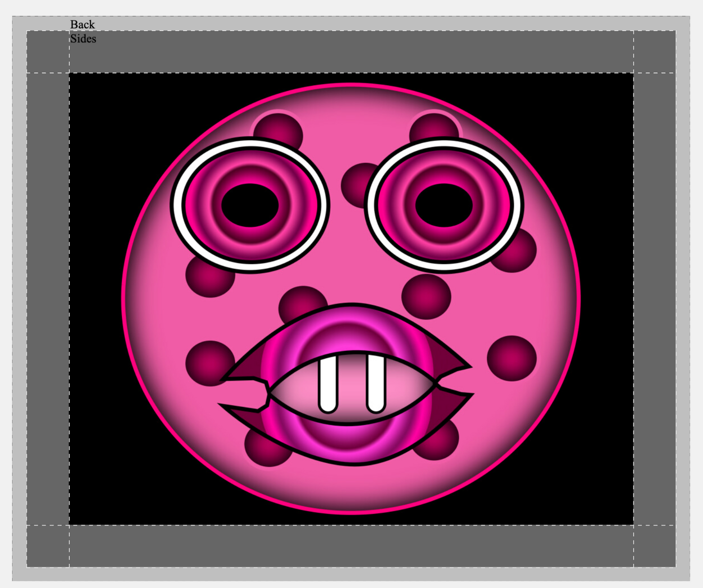This screenshot has width=703, height=588.
Task: Select the bottom-left dashed gray corner square
Action: 48,546
